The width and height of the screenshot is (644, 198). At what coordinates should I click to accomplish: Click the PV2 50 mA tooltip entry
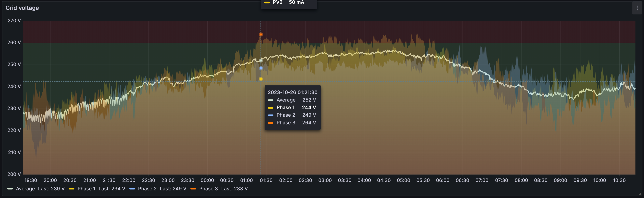point(284,2)
